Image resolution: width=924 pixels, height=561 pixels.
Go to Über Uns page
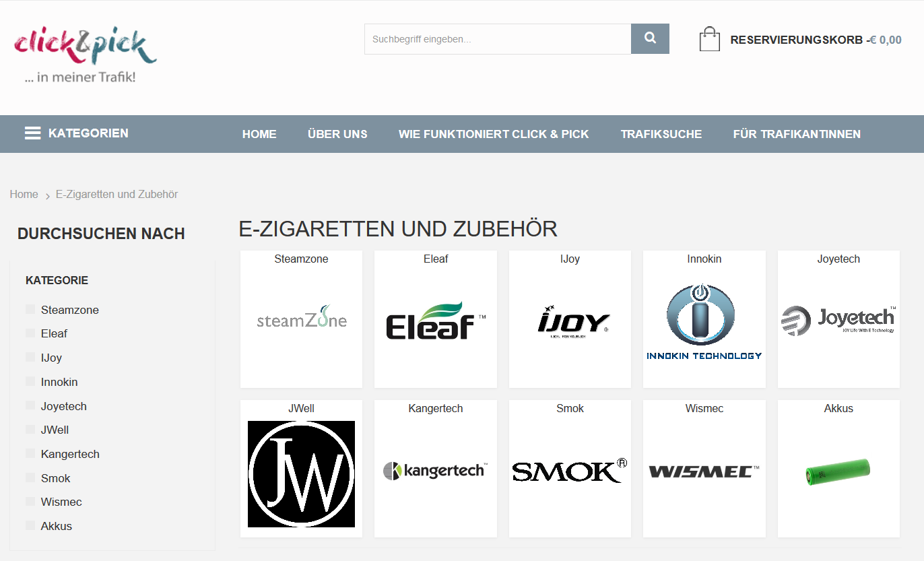337,134
